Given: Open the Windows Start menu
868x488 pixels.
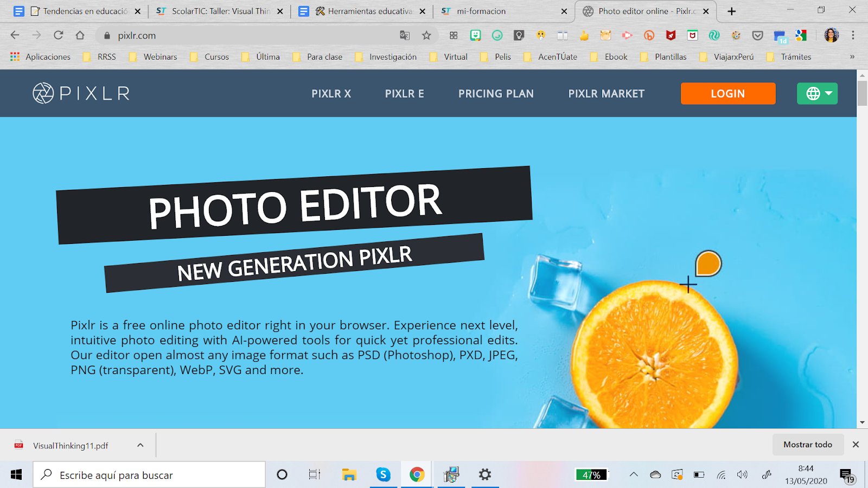Looking at the screenshot, I should [x=16, y=475].
